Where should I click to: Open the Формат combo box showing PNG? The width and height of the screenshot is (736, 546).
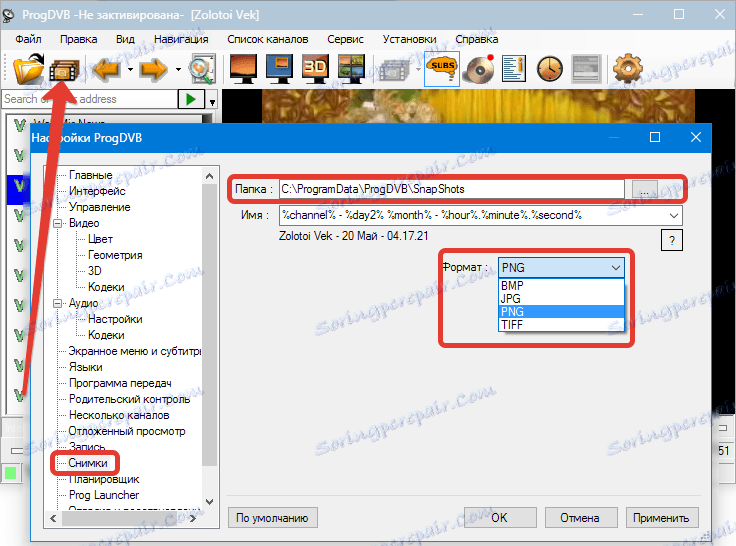pos(561,268)
